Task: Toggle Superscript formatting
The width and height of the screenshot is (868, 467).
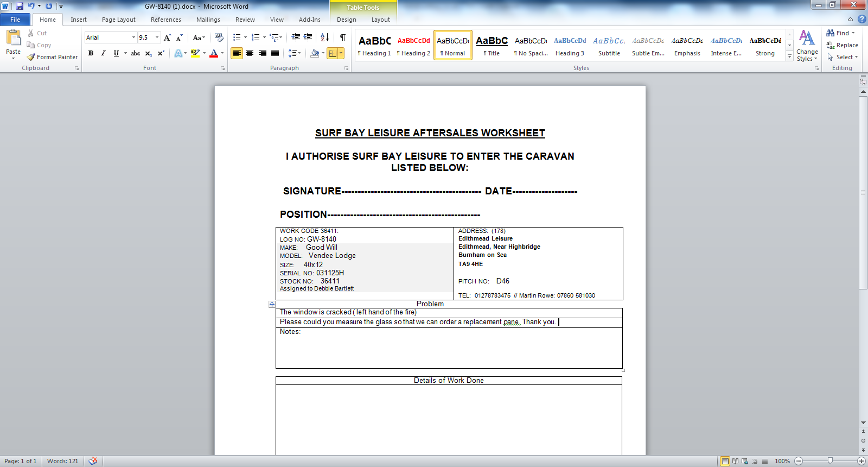Action: tap(161, 53)
